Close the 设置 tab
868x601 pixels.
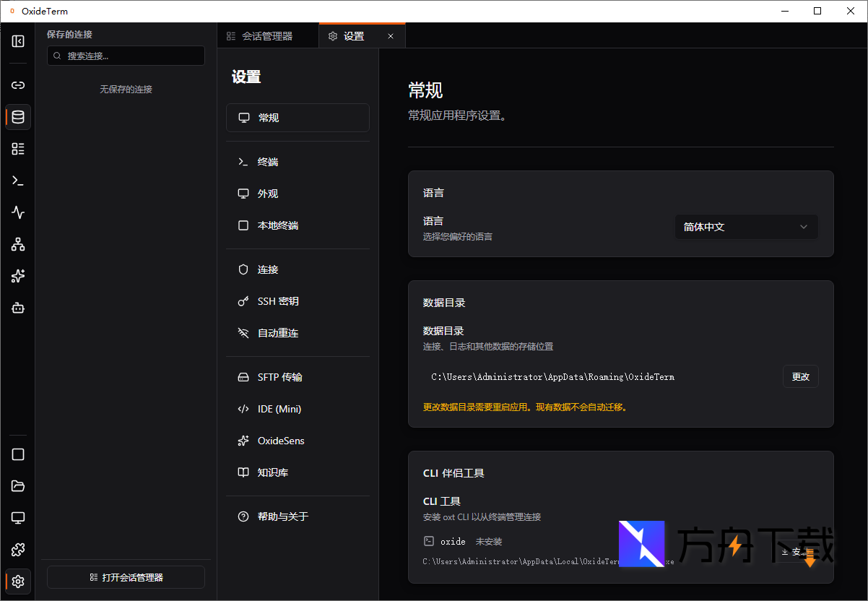pos(391,35)
